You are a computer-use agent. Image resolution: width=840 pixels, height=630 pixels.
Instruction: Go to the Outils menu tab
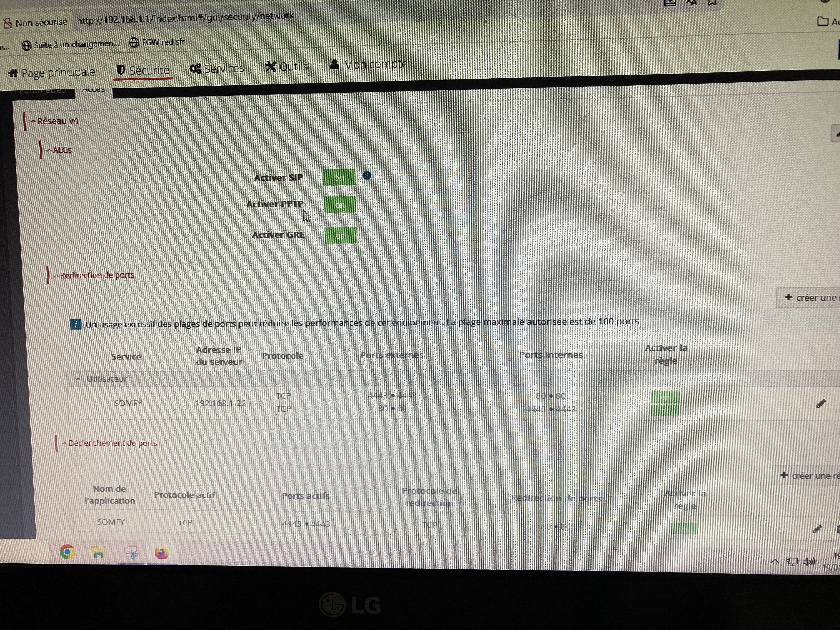click(286, 67)
